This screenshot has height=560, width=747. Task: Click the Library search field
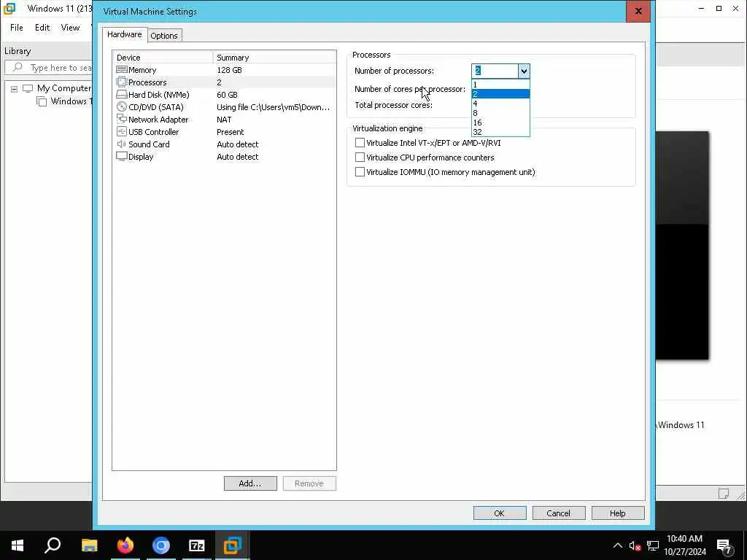(x=50, y=68)
